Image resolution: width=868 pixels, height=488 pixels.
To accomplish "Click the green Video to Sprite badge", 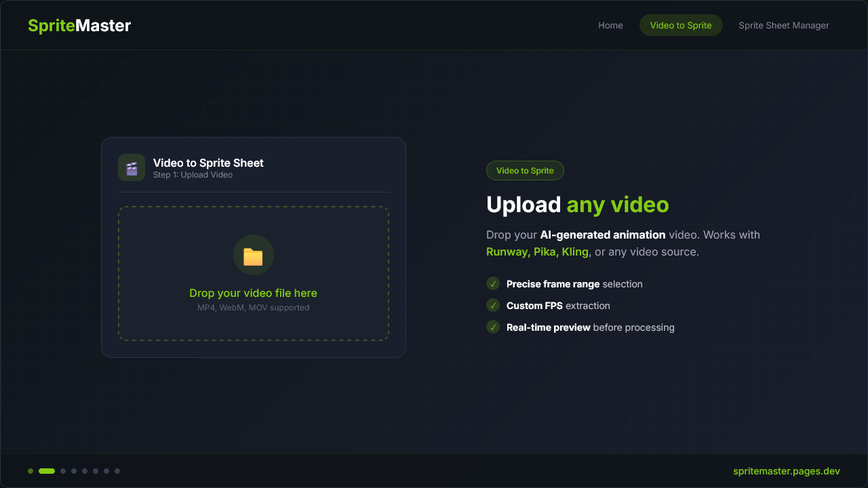I will click(x=525, y=170).
